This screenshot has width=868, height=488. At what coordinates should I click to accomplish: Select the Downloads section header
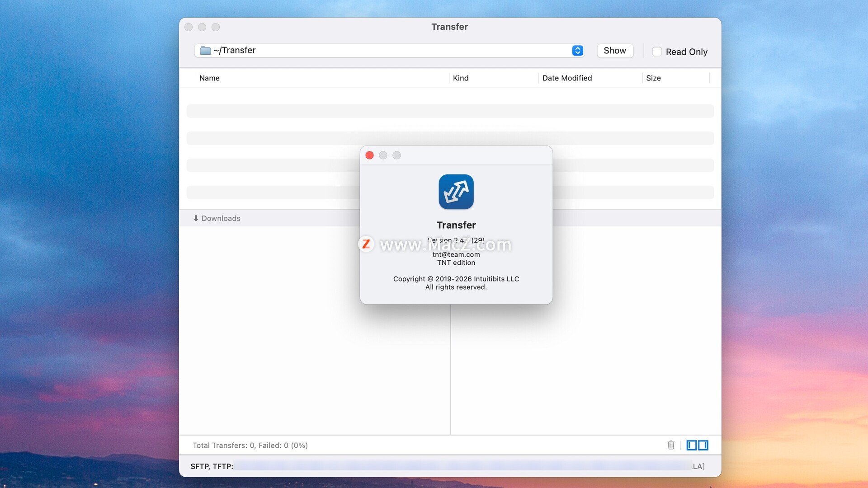click(x=221, y=218)
